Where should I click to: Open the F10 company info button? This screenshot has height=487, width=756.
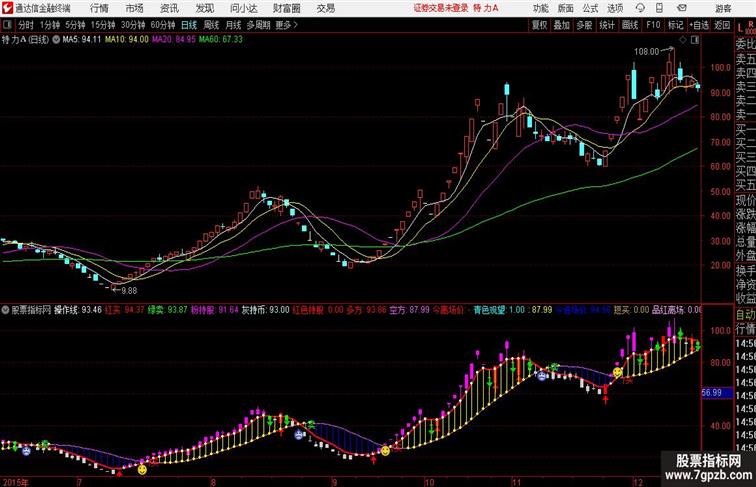(653, 25)
